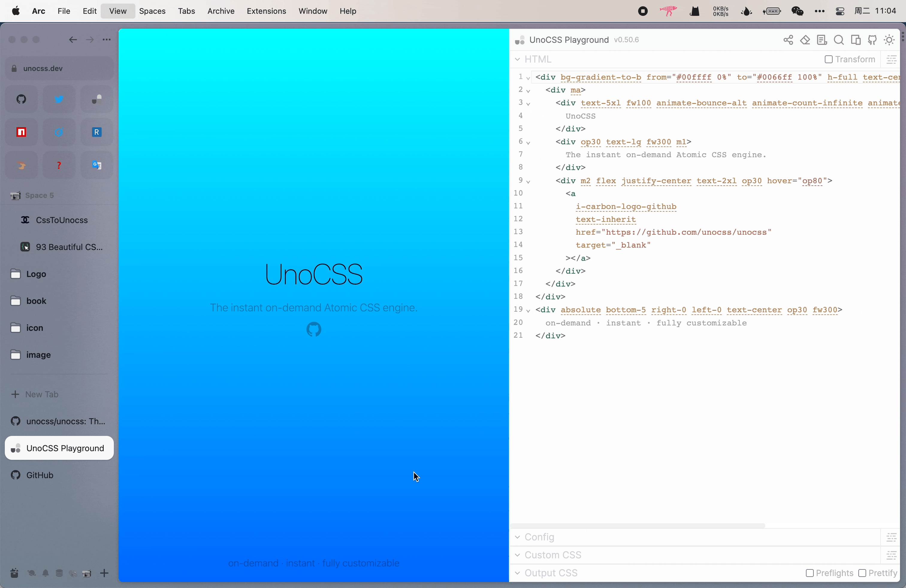This screenshot has height=588, width=906.
Task: Format the Config panel with its format icon
Action: 891,537
